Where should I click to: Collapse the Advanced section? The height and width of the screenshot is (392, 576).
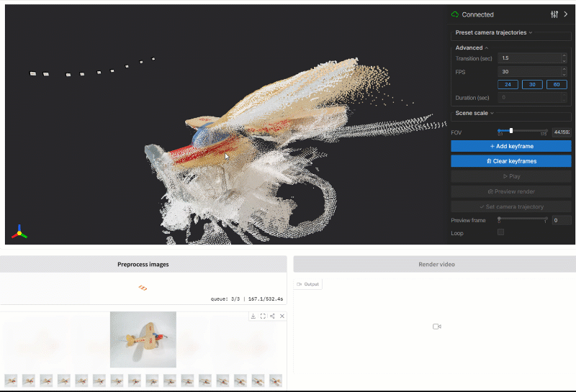(472, 48)
